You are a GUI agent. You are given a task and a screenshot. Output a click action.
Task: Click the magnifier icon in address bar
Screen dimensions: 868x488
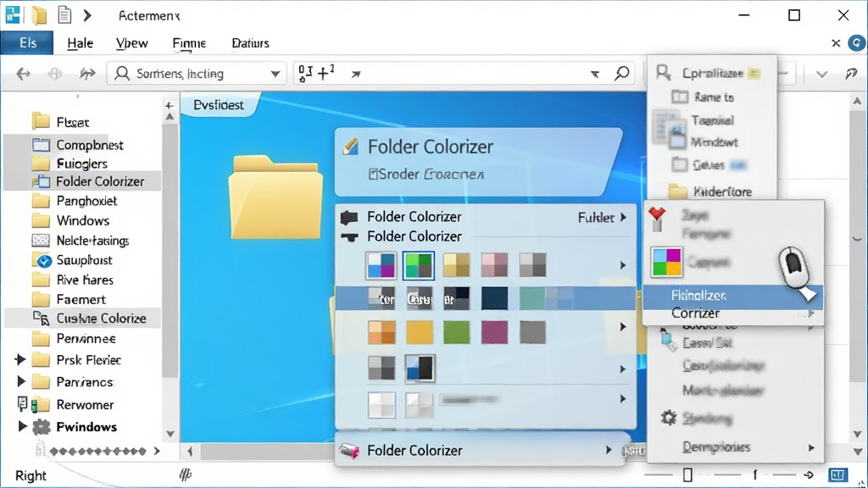point(621,73)
